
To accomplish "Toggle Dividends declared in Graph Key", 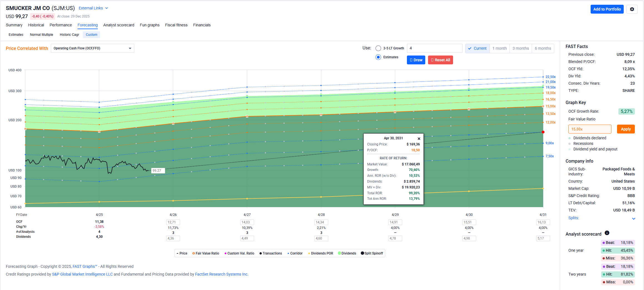I will click(x=570, y=138).
